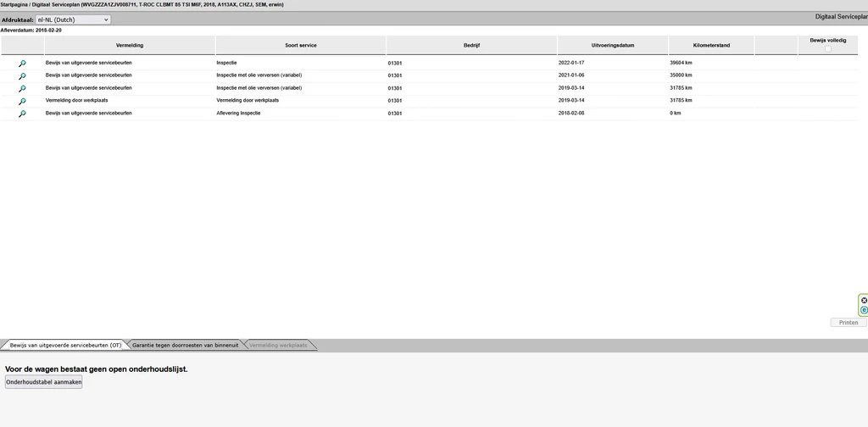Click the black X icon in the side widget
The width and height of the screenshot is (868, 427).
point(864,300)
